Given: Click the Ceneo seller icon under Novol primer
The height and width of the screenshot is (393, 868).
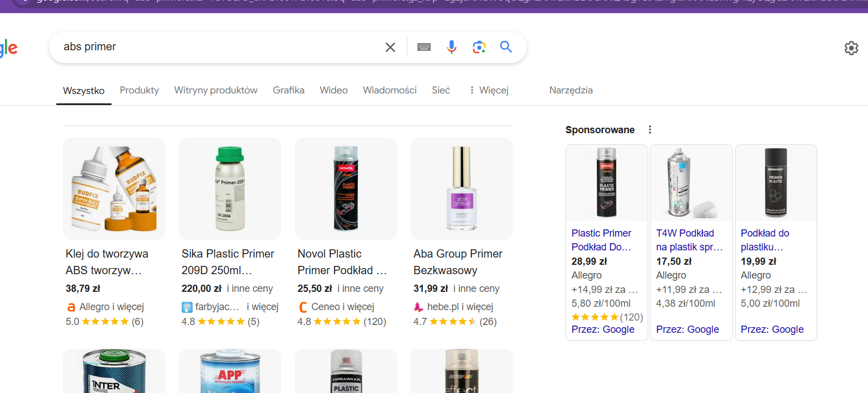Looking at the screenshot, I should click(303, 307).
